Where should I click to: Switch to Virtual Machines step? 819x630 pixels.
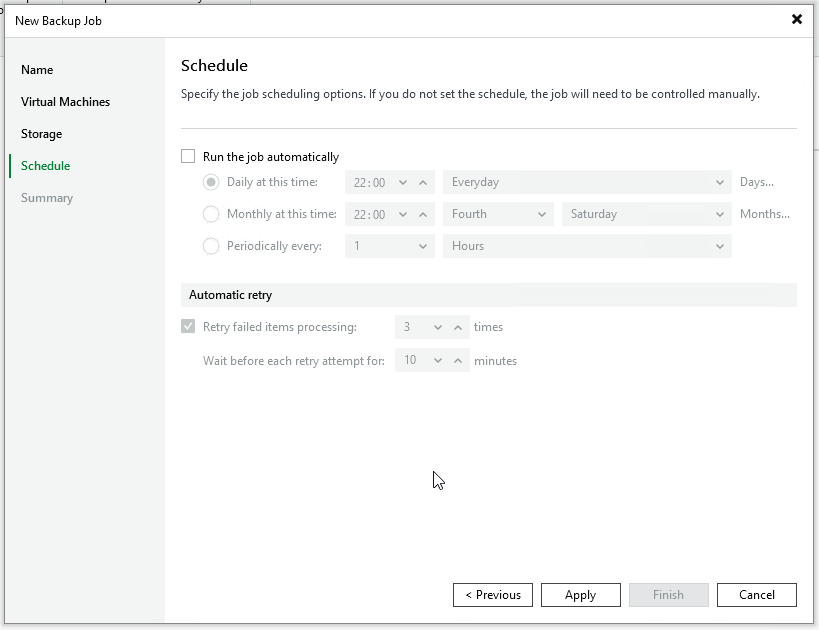[x=65, y=102]
